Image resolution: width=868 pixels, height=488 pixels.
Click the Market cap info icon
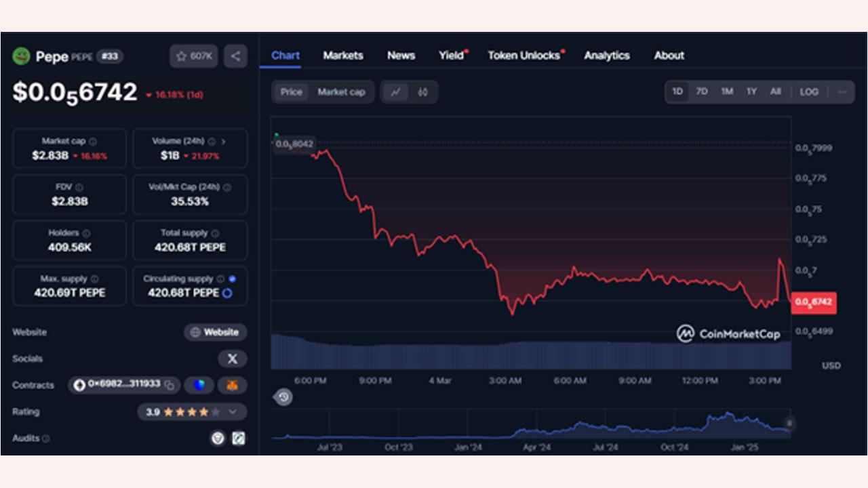coord(93,142)
